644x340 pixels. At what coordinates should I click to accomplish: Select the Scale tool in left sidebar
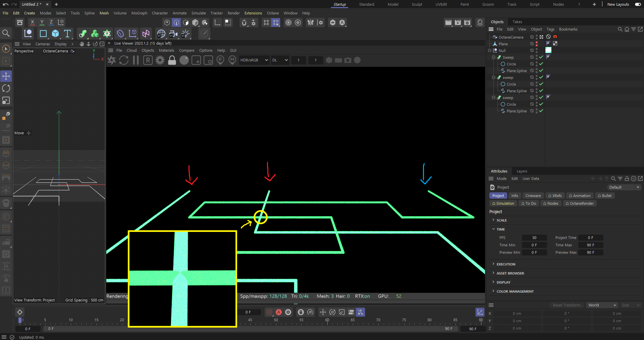tap(6, 101)
